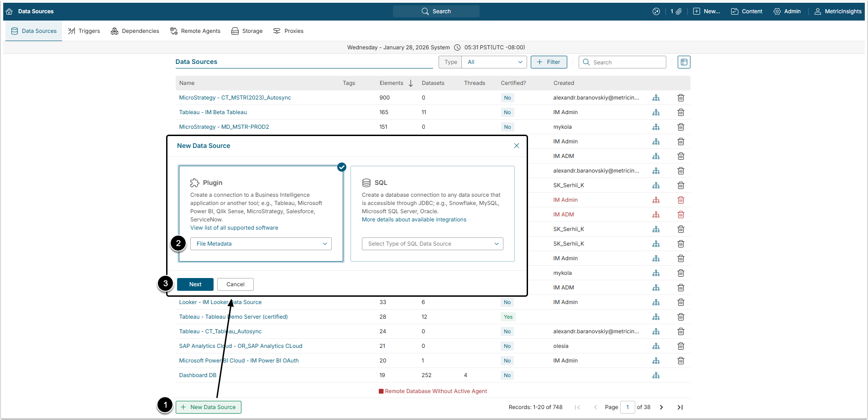The width and height of the screenshot is (868, 420).
Task: View hierarchy for MicroStrategy - MD_MSTR-PROD2 row
Action: point(656,127)
